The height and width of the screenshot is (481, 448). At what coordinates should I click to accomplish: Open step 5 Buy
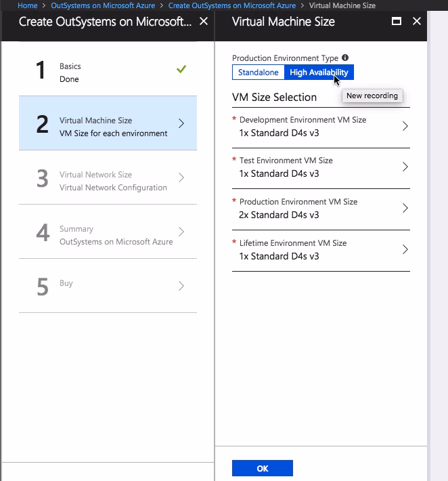[x=108, y=286]
